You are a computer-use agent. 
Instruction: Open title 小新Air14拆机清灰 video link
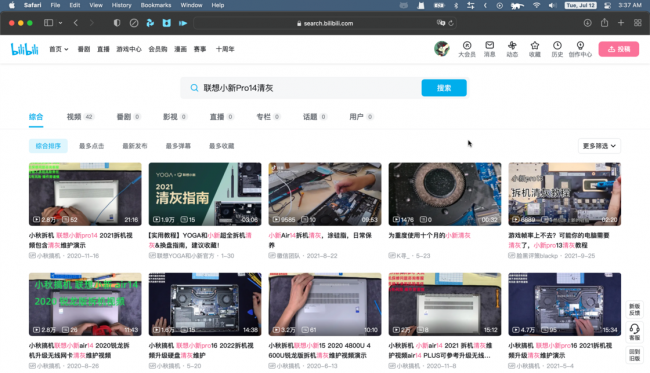(320, 240)
